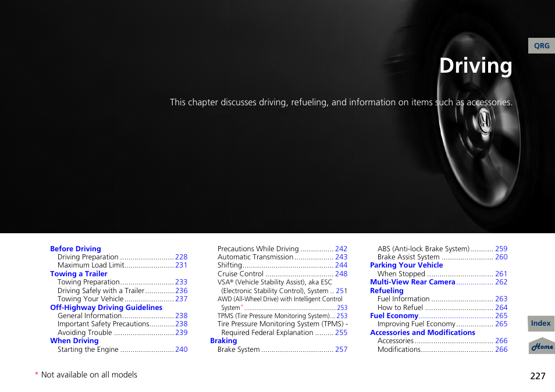Jump to page 266 for Accessories

click(x=501, y=341)
